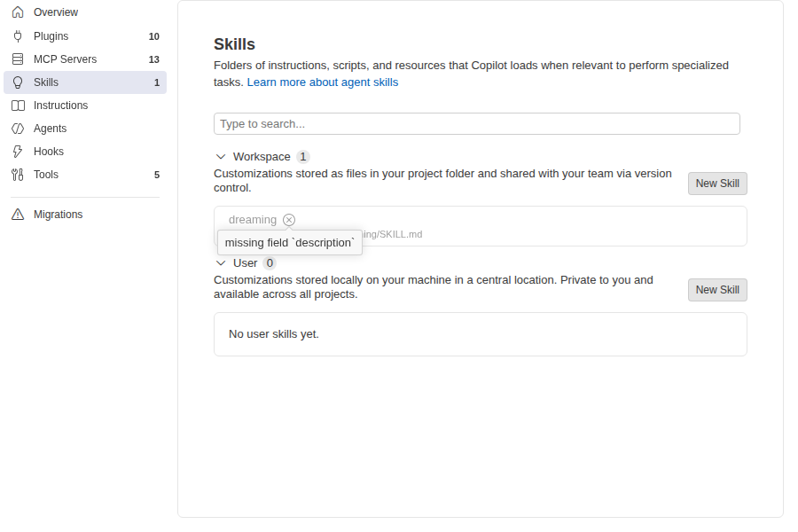The height and width of the screenshot is (532, 798).
Task: Click the Skills lightbulb icon
Action: coord(18,82)
